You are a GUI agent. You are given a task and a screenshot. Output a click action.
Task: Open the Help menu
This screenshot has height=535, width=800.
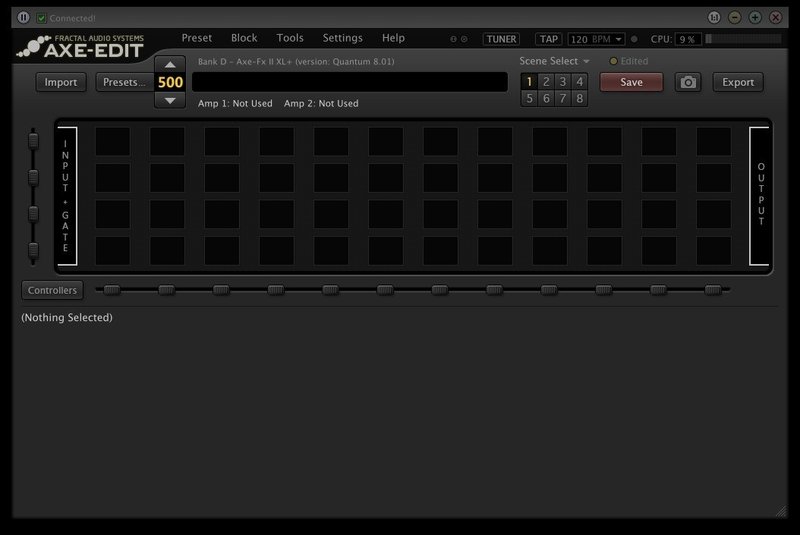tap(393, 38)
